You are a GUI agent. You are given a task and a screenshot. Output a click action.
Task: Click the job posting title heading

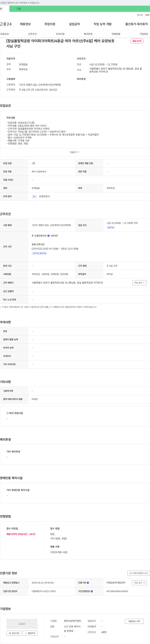pyautogui.click(x=60, y=43)
